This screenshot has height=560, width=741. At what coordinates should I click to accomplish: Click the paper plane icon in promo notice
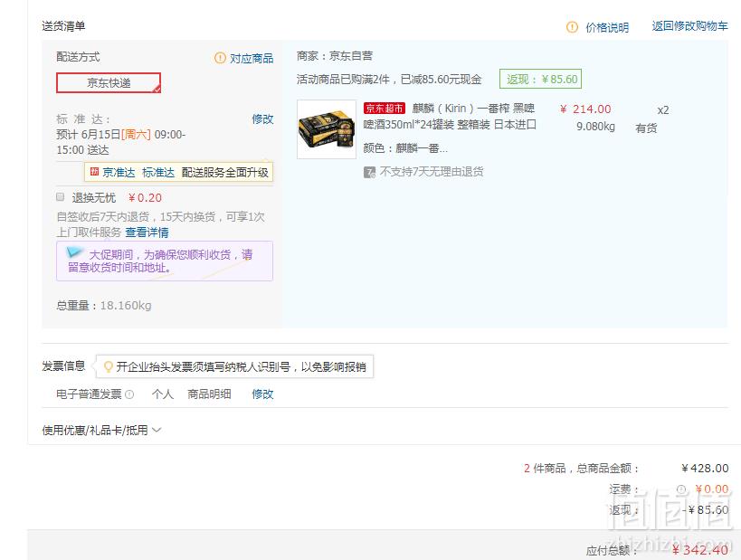tap(75, 252)
